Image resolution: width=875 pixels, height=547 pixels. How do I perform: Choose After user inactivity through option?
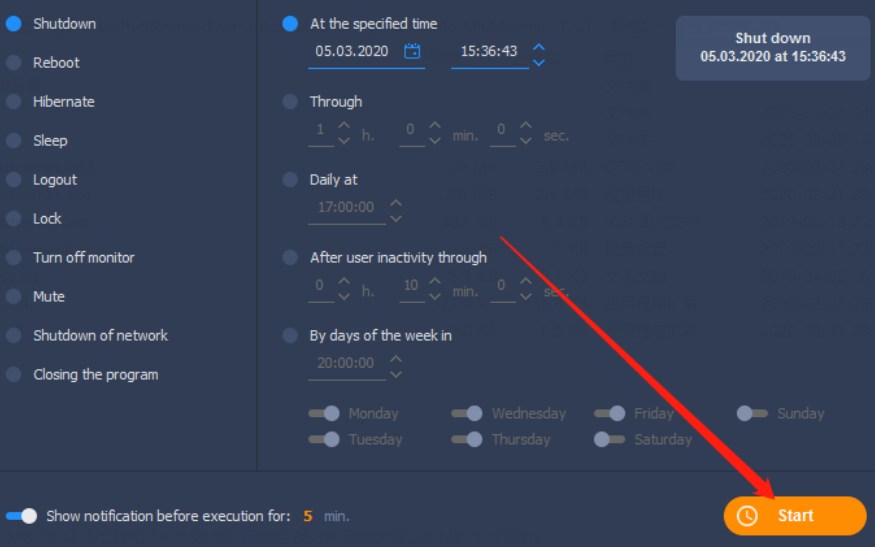click(290, 257)
